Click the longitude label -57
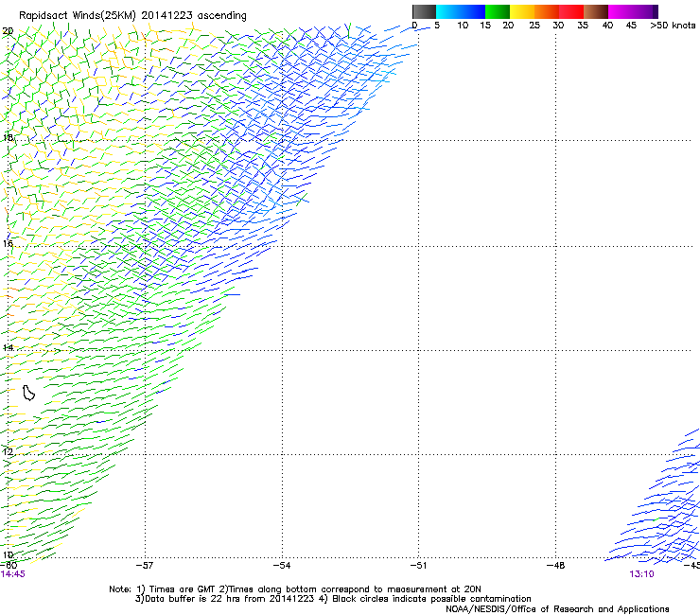The image size is (700, 615). coord(145,566)
